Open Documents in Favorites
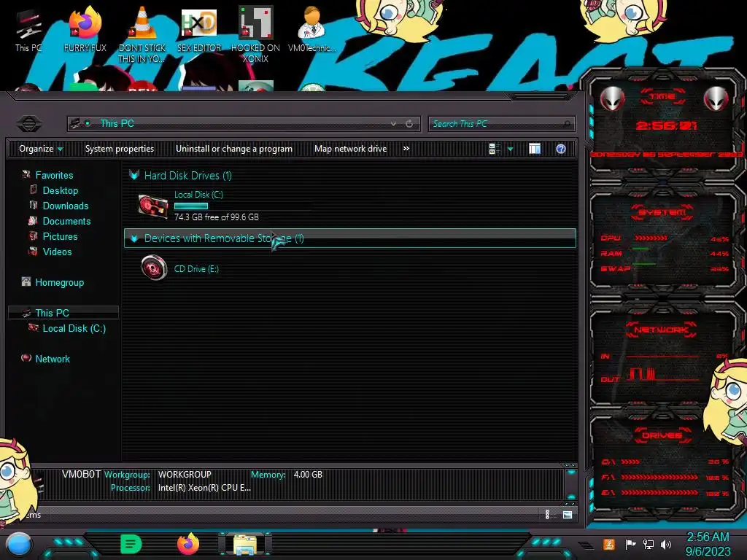This screenshot has width=747, height=560. point(66,221)
